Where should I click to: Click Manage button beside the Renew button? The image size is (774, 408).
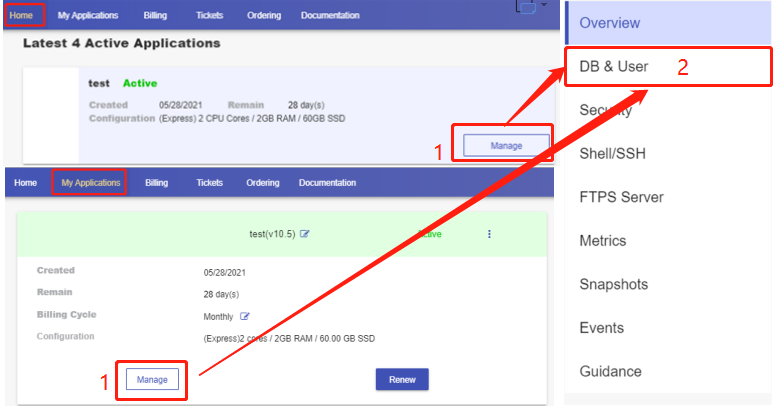click(152, 380)
